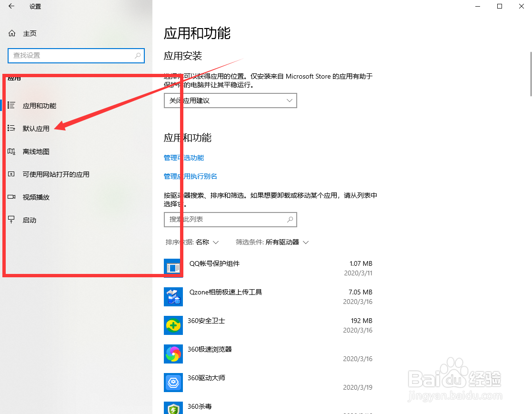Click the 管理可选功能 link
Viewport: 532px width, 414px height.
pos(184,157)
